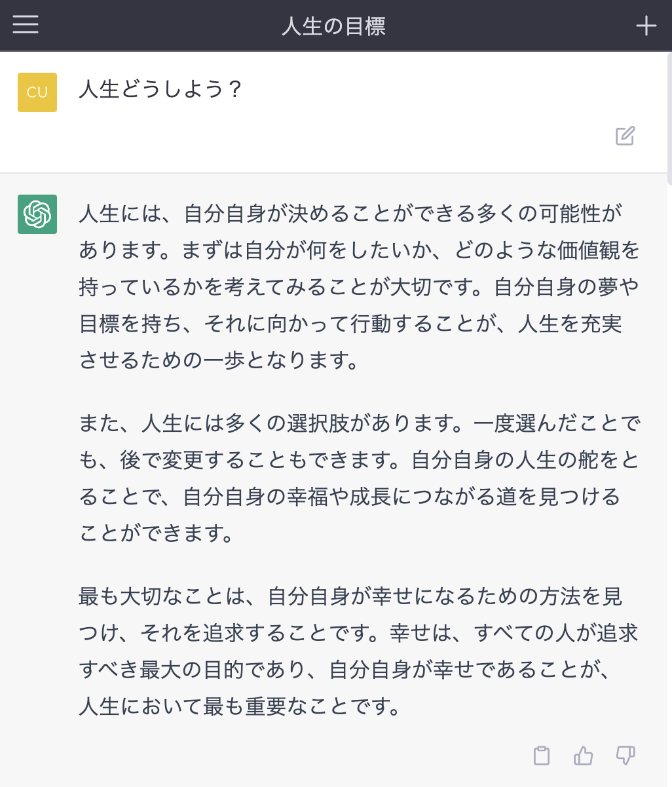This screenshot has height=787, width=672.
Task: Click the line starting with 目標を持ち、それに向かって
Action: click(x=350, y=324)
